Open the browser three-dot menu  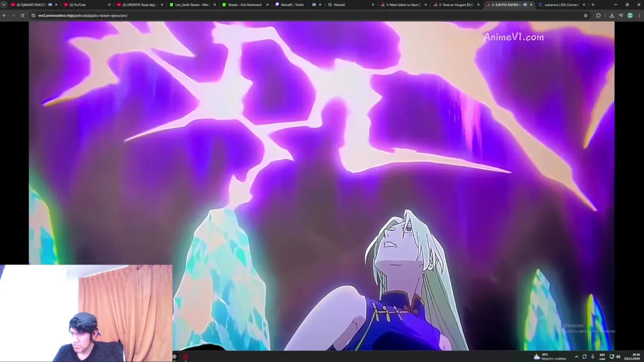[x=639, y=15]
